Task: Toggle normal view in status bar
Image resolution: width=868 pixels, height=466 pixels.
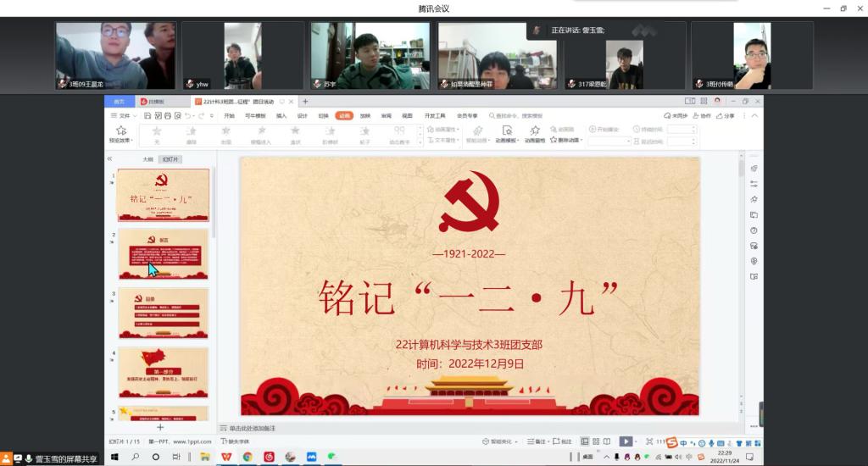Action: [x=585, y=441]
